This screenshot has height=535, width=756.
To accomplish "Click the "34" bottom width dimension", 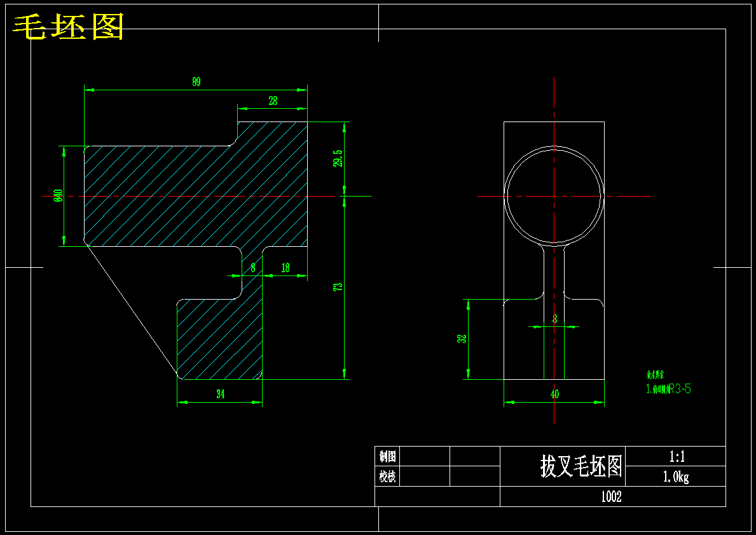I will point(221,394).
